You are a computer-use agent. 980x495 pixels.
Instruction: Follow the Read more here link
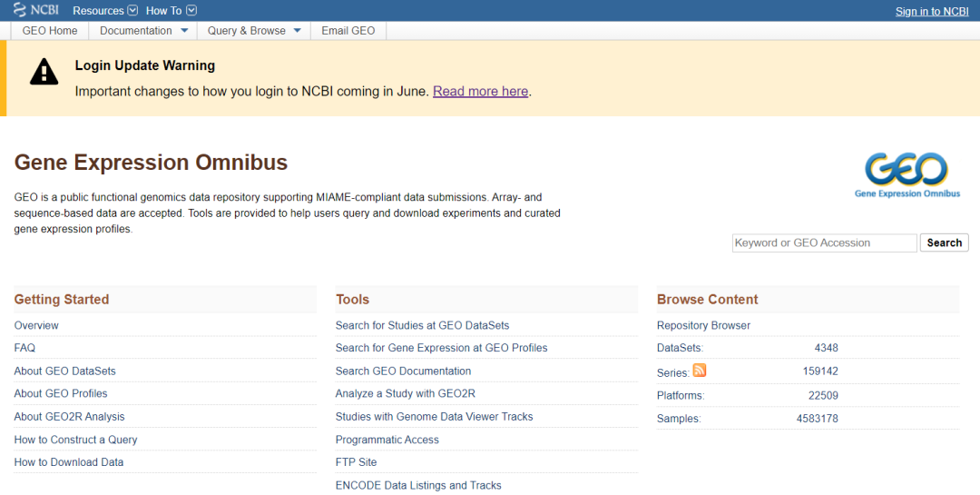tap(481, 92)
